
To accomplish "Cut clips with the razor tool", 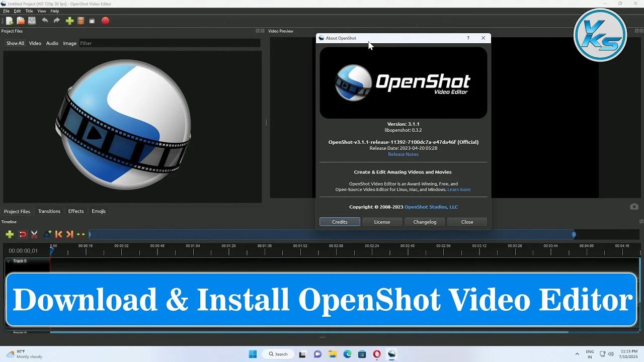I will pyautogui.click(x=34, y=234).
